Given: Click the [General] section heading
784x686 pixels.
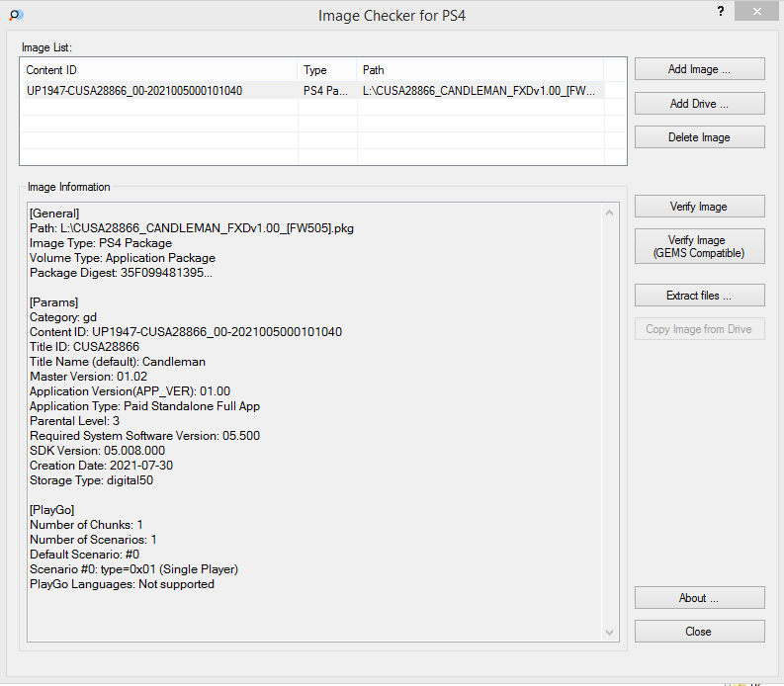Looking at the screenshot, I should pyautogui.click(x=54, y=214).
